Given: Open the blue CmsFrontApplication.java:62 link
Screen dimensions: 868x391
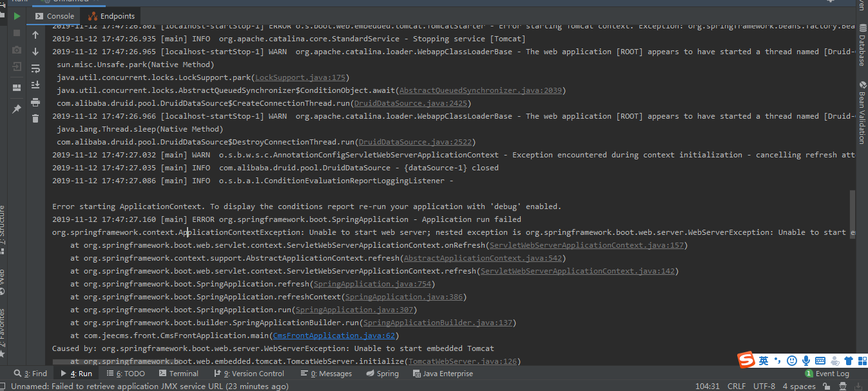Looking at the screenshot, I should 334,336.
